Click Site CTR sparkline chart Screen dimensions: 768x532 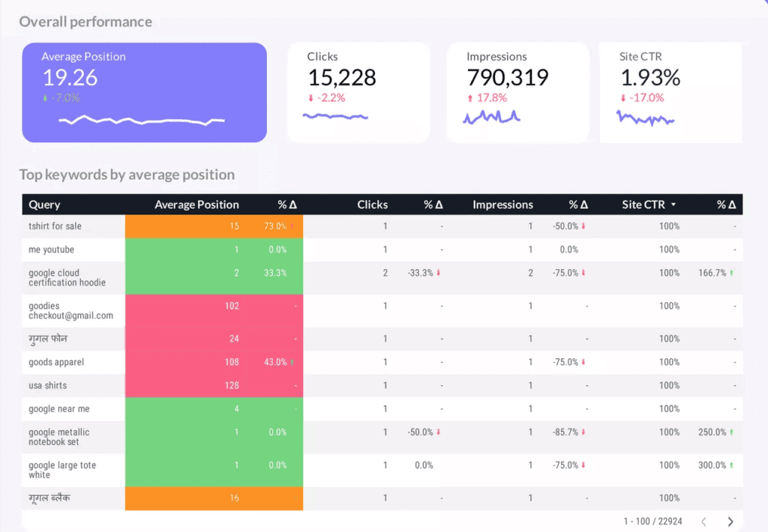click(646, 118)
